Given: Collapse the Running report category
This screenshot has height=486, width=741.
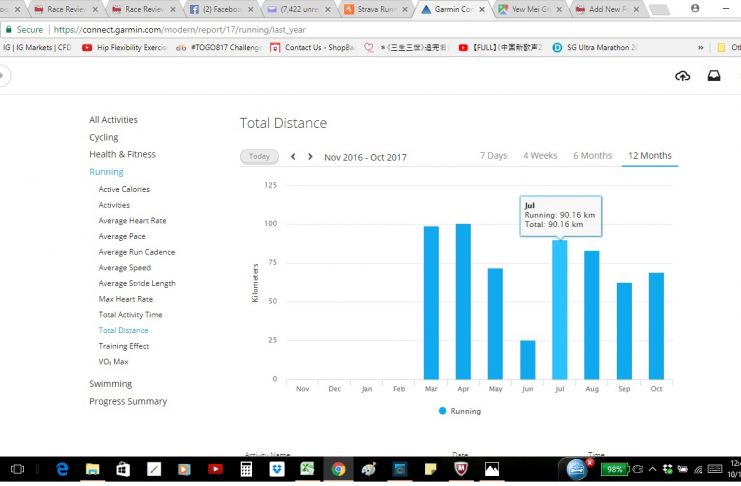Looking at the screenshot, I should [x=106, y=172].
